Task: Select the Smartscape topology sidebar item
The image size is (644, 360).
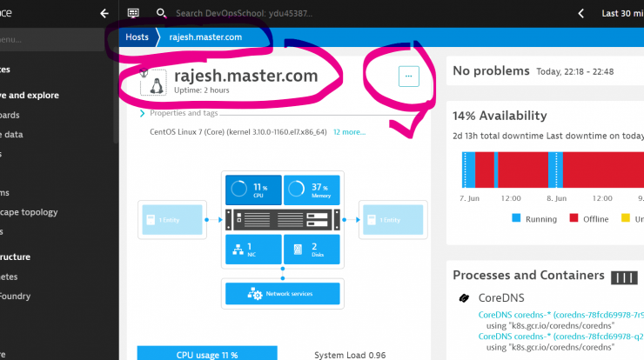Action: pyautogui.click(x=29, y=212)
